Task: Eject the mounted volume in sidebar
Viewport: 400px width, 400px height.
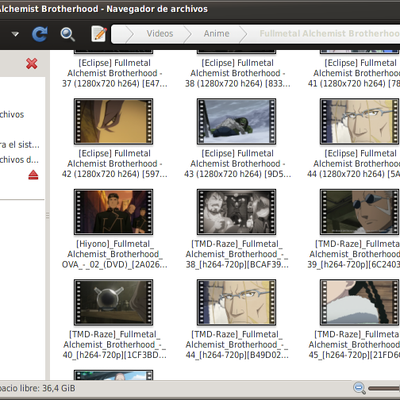Action: [x=33, y=175]
